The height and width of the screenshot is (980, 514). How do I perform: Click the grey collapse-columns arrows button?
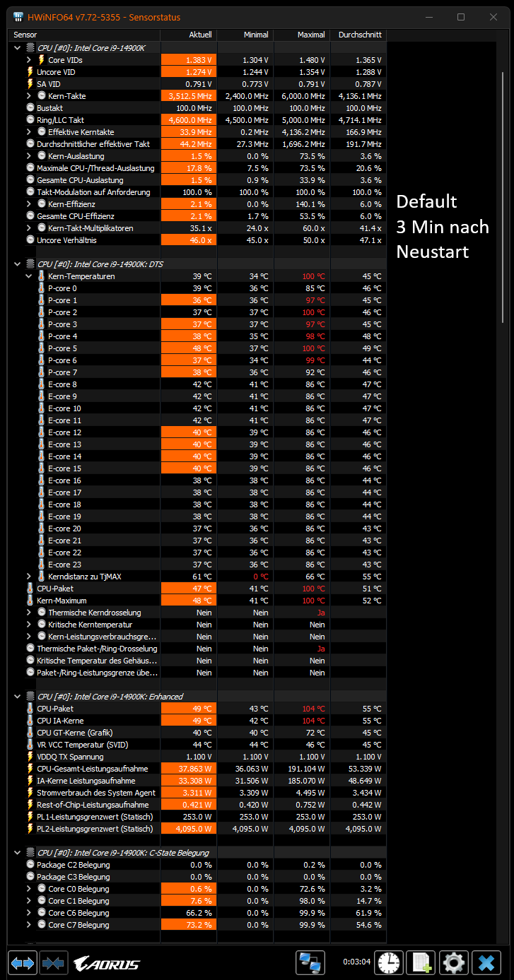[53, 962]
